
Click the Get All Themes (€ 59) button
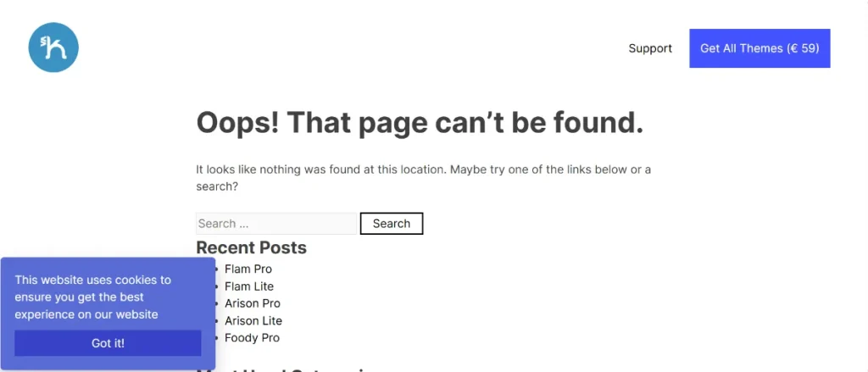(x=759, y=48)
